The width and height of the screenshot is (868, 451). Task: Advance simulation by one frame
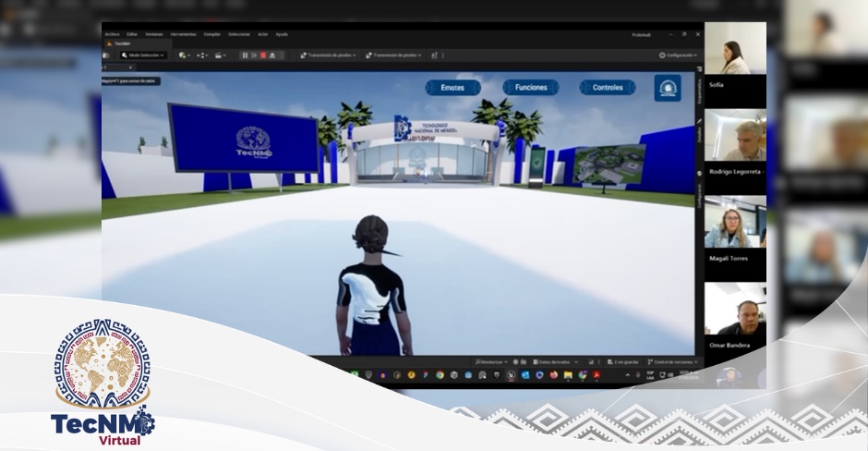pyautogui.click(x=254, y=55)
